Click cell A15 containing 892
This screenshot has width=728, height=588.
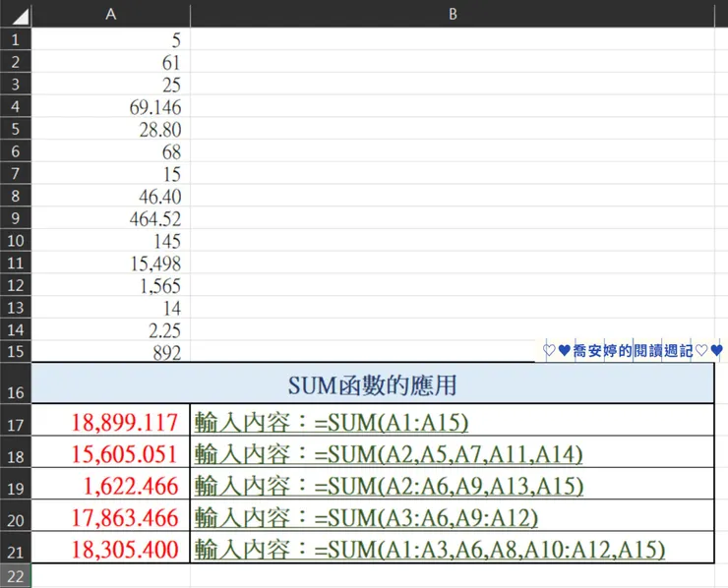pyautogui.click(x=110, y=351)
